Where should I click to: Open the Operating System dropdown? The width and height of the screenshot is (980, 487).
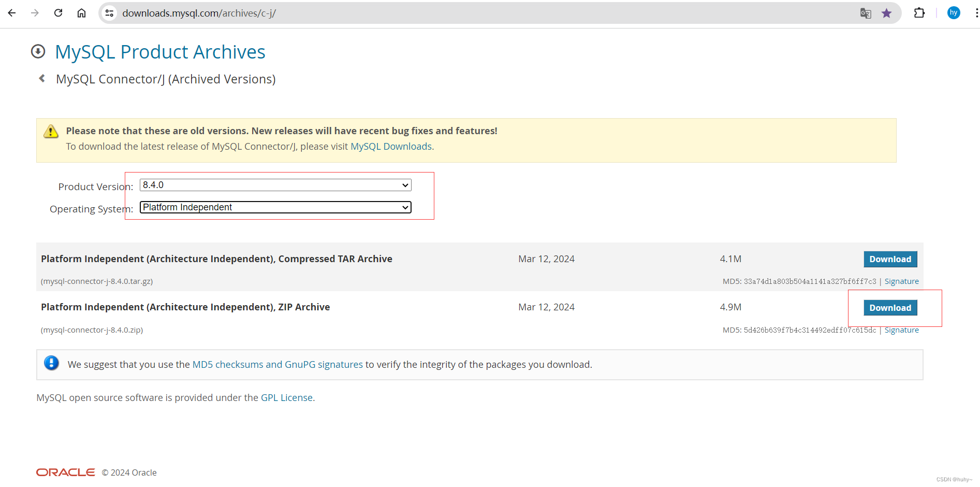275,207
